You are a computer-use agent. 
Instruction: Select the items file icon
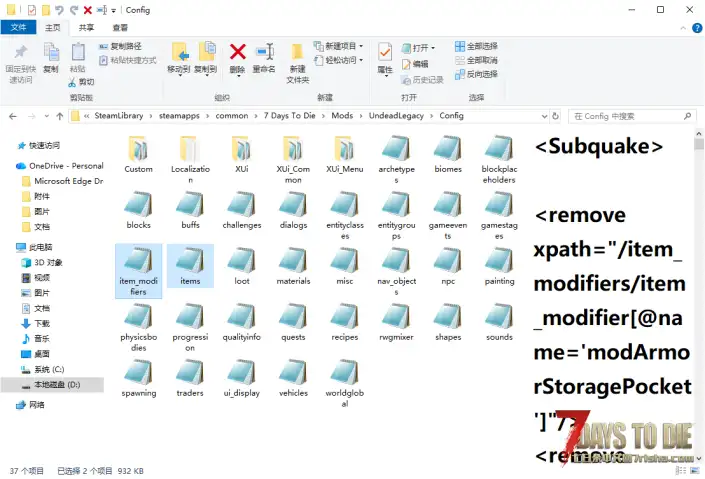[x=190, y=260]
